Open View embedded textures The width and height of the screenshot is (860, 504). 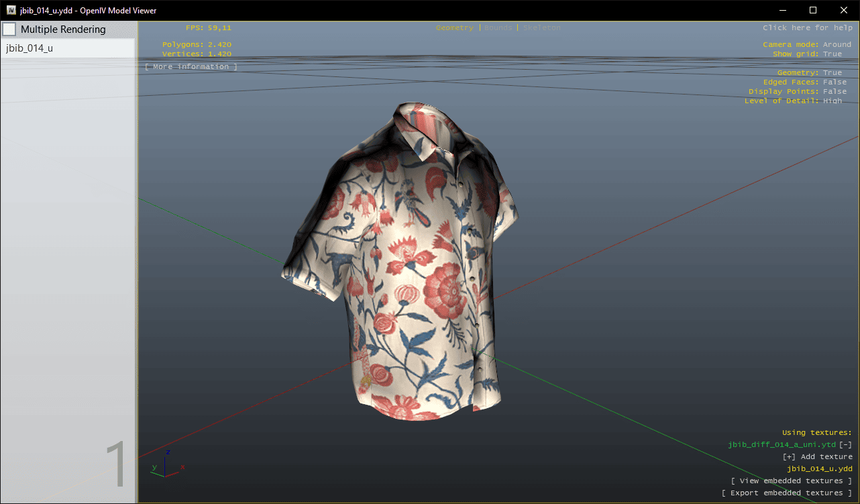click(792, 481)
